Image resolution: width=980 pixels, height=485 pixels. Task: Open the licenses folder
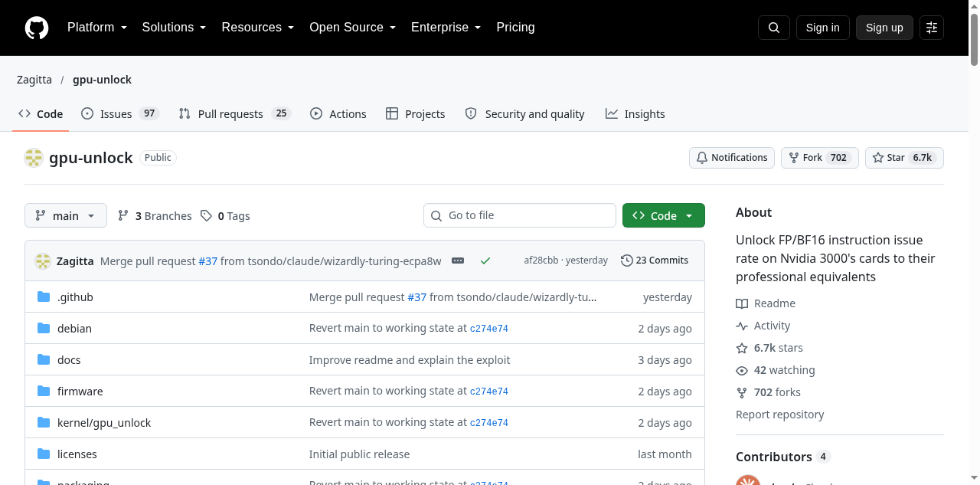click(x=77, y=454)
